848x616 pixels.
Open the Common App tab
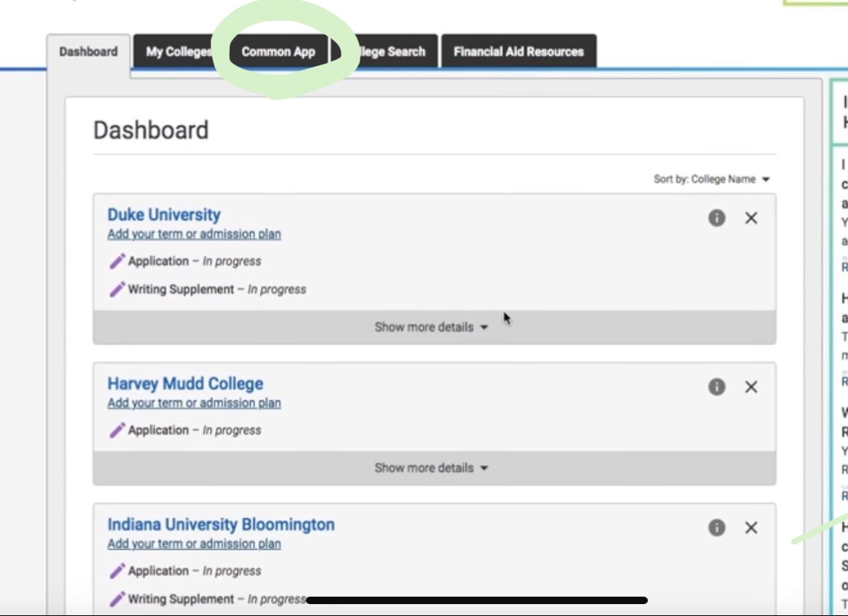point(278,52)
